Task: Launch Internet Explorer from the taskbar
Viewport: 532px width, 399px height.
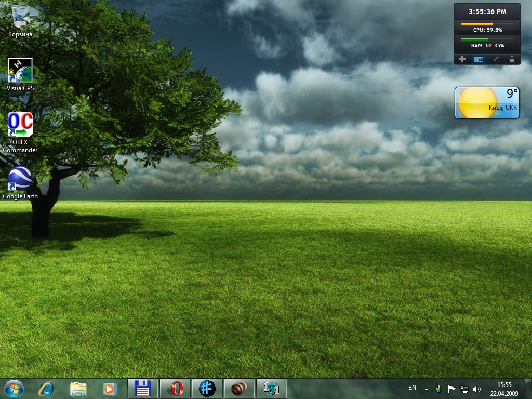Action: pyautogui.click(x=47, y=388)
